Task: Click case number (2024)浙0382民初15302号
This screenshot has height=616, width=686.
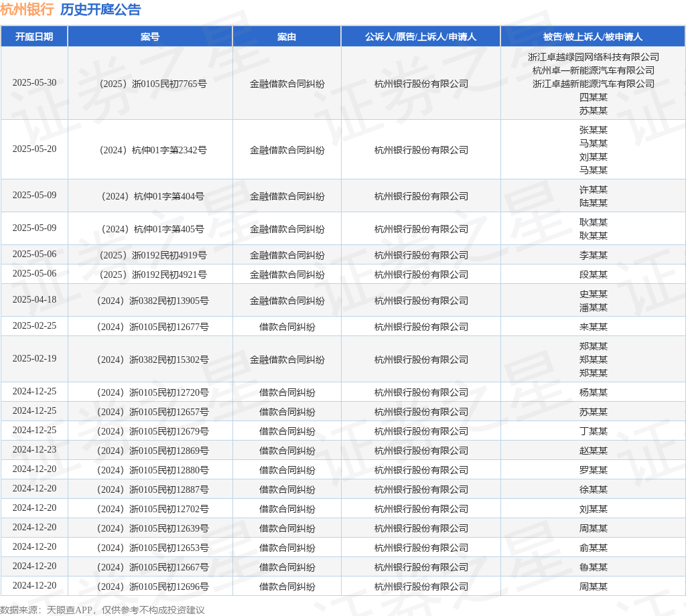Action: click(x=153, y=360)
